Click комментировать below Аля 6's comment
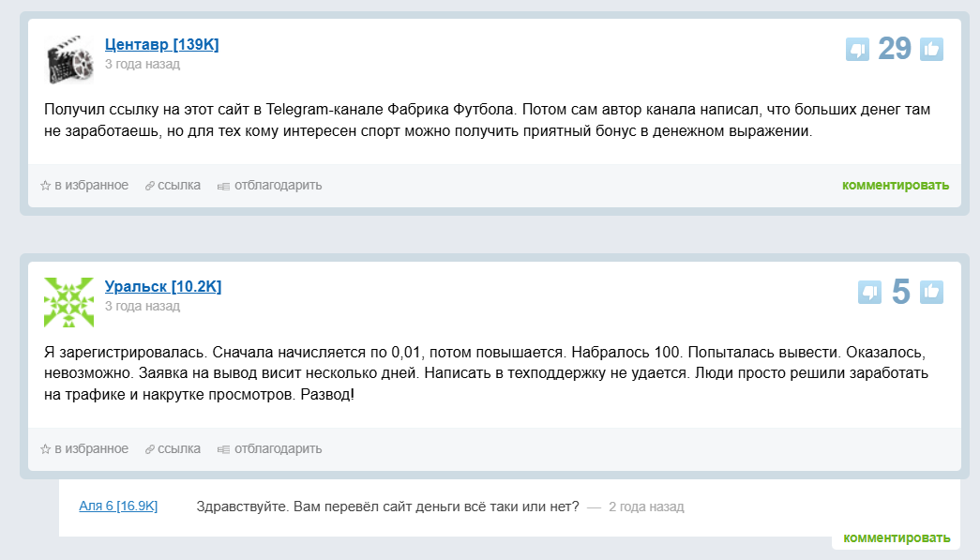The width and height of the screenshot is (980, 560). [x=896, y=537]
